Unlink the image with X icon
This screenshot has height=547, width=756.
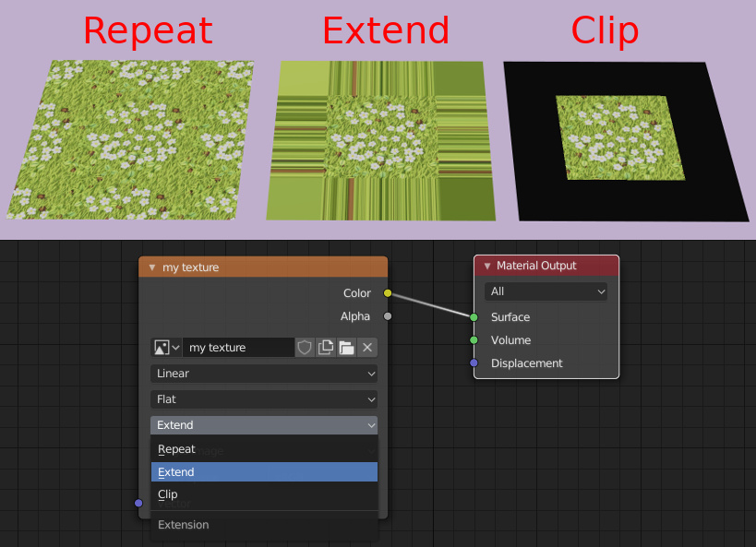pos(366,348)
